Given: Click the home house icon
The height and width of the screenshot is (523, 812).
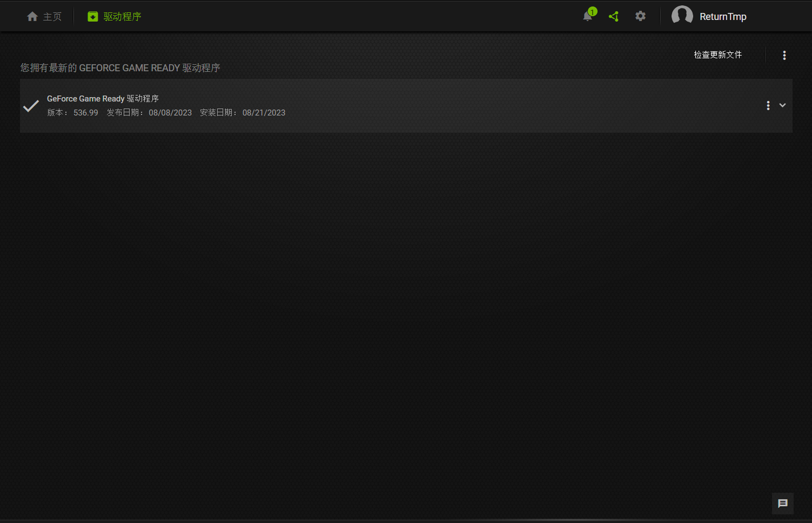Looking at the screenshot, I should pos(32,17).
